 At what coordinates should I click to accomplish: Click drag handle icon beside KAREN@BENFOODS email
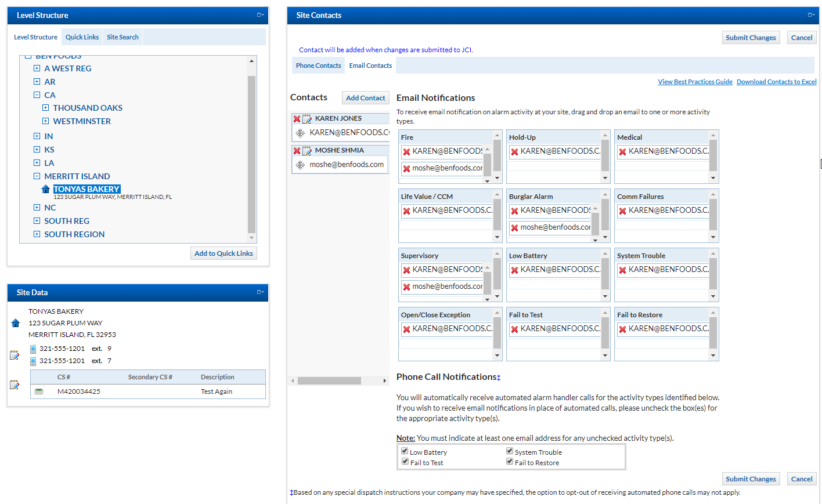[x=300, y=133]
